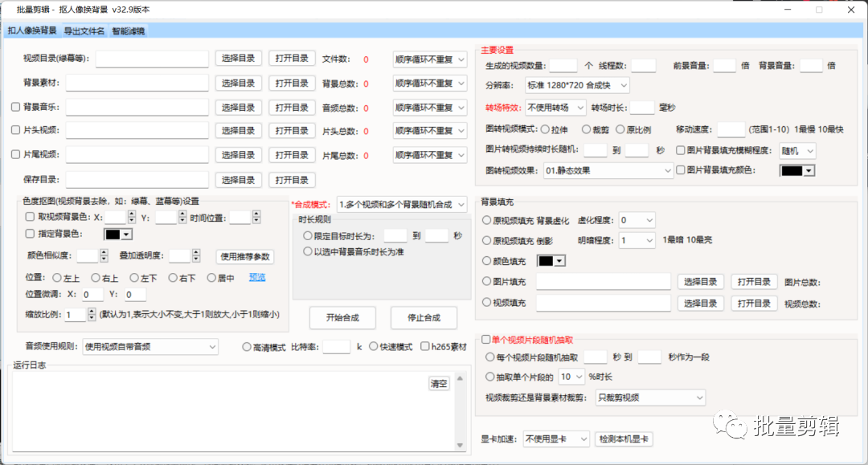Enable the 片头视频 checkbox

point(15,130)
